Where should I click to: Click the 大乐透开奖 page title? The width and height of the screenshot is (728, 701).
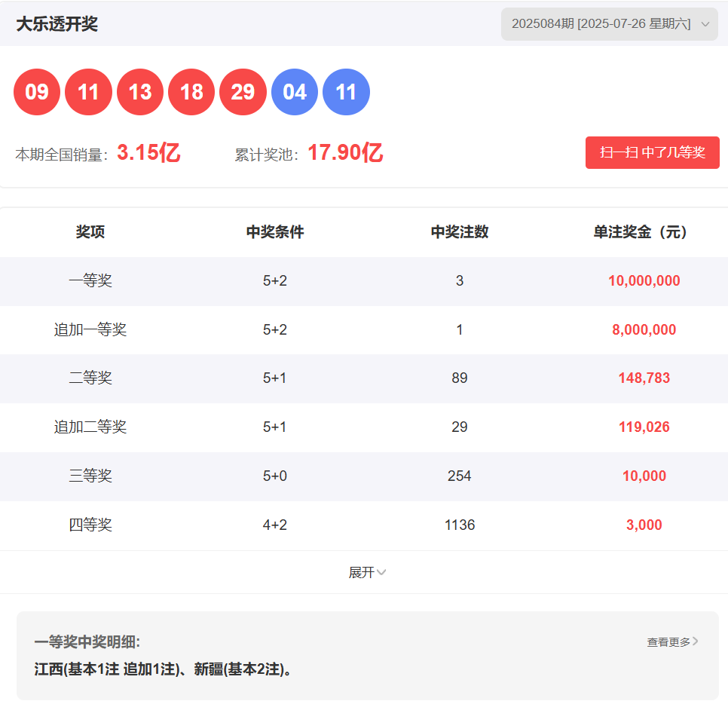[57, 24]
